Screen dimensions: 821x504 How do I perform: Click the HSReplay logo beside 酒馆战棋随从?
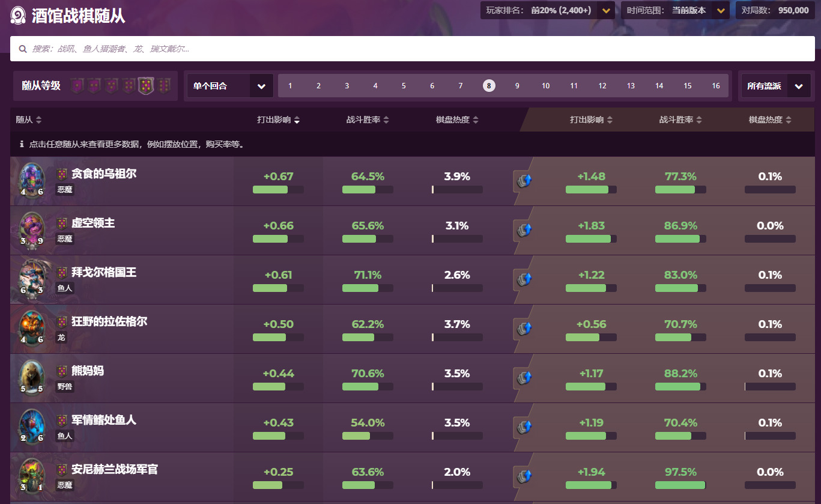[x=18, y=16]
